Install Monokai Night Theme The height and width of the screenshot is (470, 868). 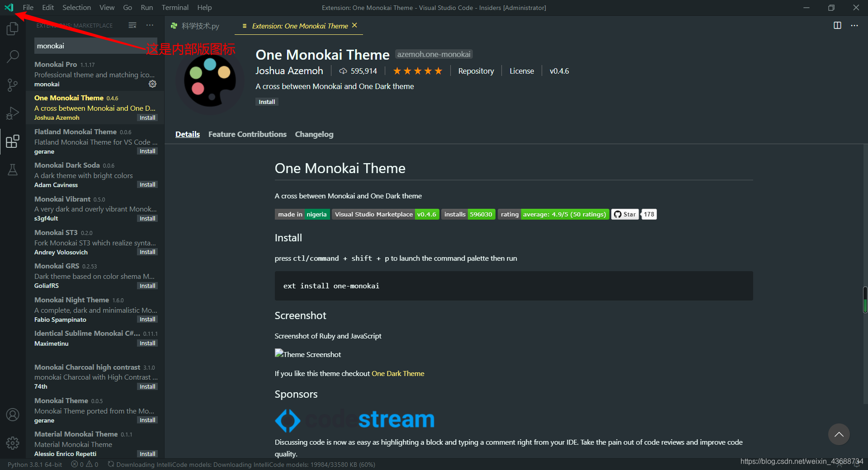[x=147, y=320]
